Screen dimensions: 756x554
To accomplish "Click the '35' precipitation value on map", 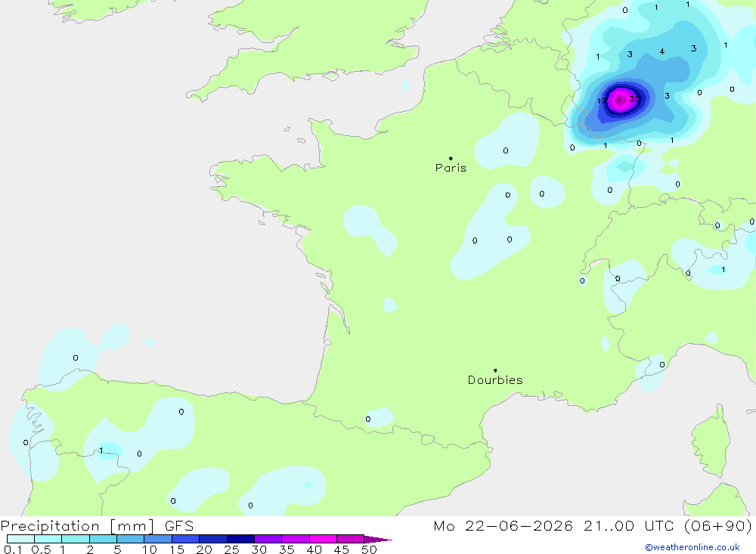I will pos(634,99).
